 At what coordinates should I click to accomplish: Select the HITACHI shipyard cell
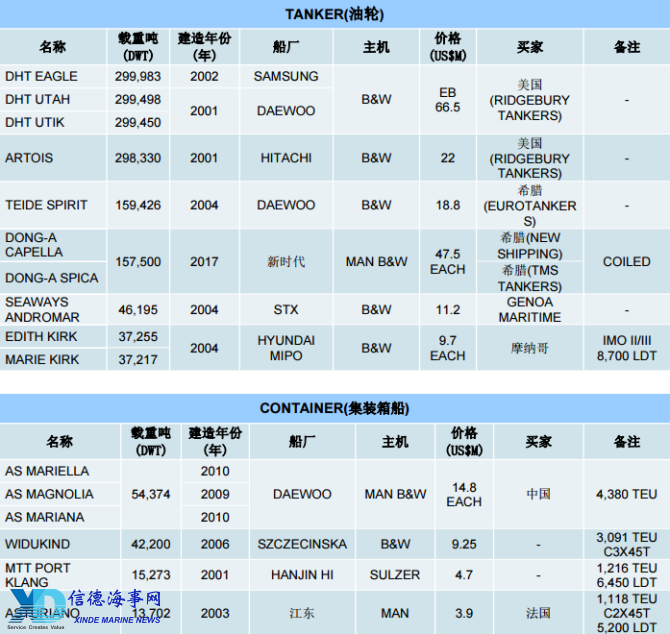286,158
